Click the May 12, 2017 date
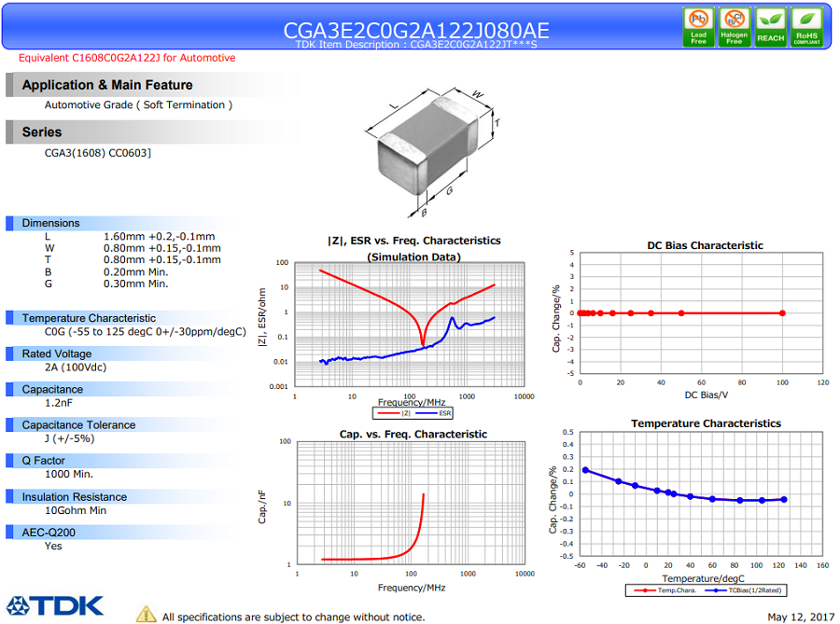Viewport: 840px width, 624px height. tap(801, 617)
